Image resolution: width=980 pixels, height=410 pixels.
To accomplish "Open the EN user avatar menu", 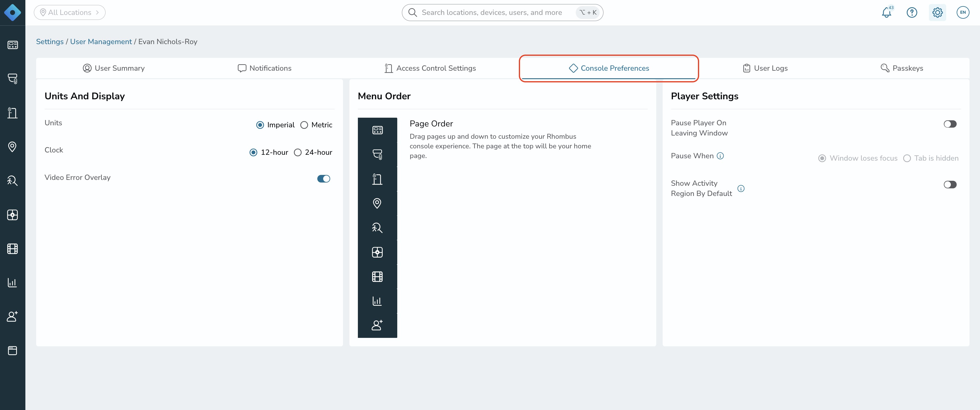I will [963, 13].
